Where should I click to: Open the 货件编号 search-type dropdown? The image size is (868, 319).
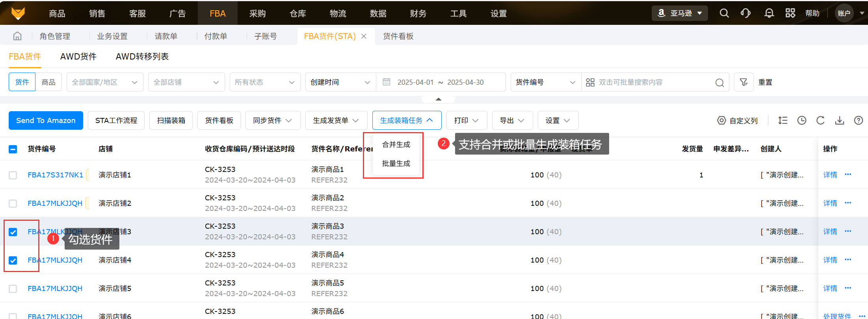pos(546,82)
